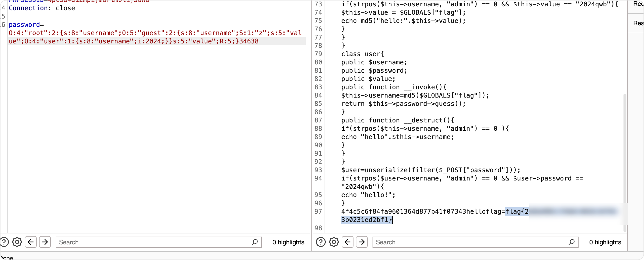Click 'public function __invoke(){' line
Screen dimensions: 644x260
point(394,87)
